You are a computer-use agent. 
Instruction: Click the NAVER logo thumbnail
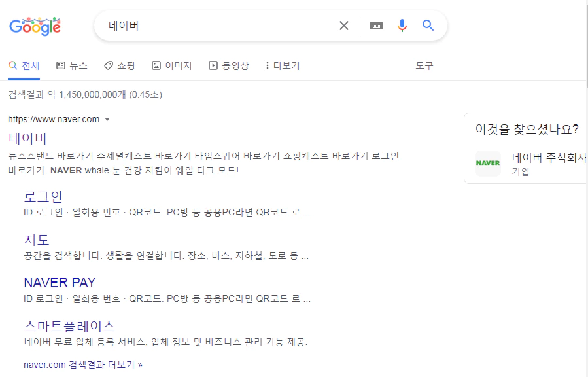click(488, 163)
